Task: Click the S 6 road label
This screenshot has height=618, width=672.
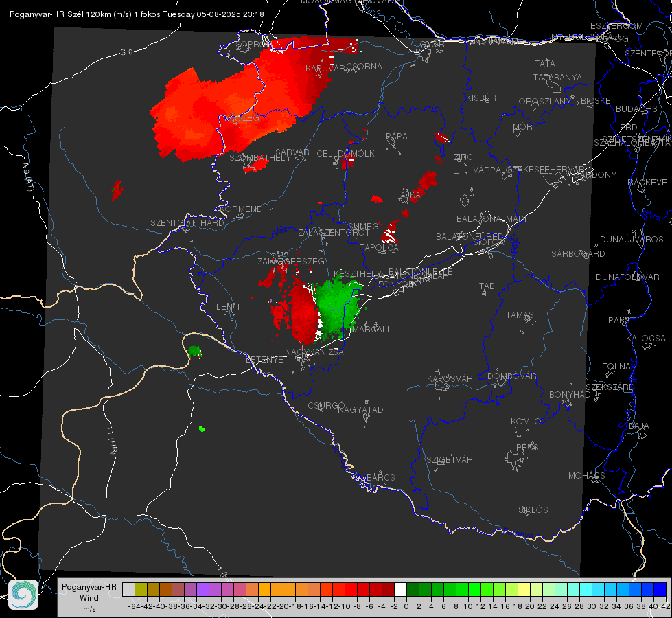Action: 126,52
